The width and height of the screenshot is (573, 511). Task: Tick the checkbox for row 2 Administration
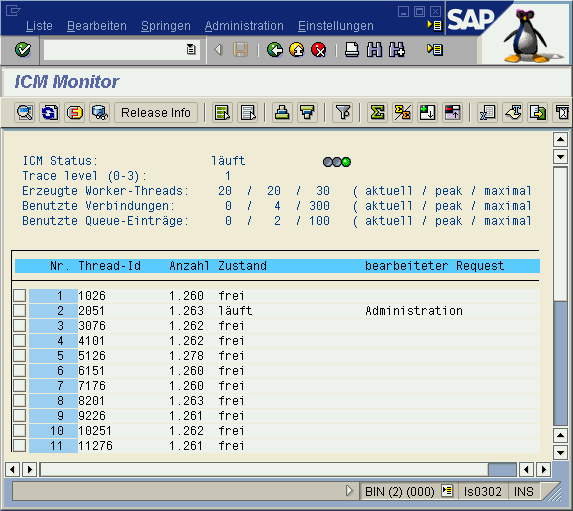click(x=20, y=310)
